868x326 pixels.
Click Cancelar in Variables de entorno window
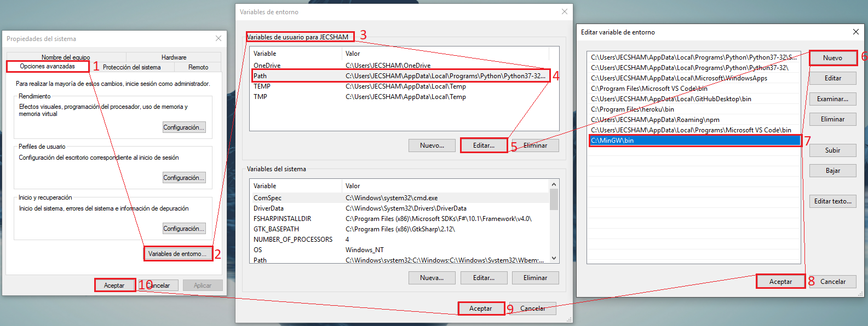532,308
